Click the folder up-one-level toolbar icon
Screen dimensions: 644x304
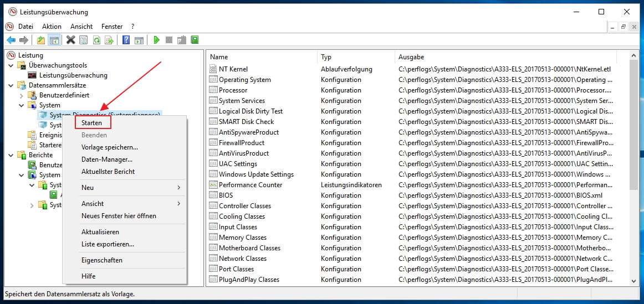(x=41, y=40)
